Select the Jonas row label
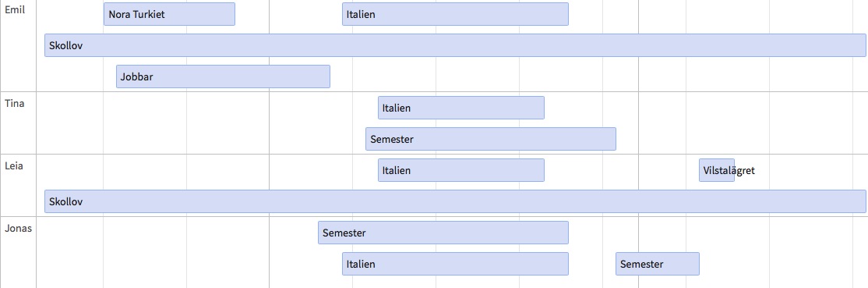This screenshot has height=288, width=868. [x=18, y=228]
